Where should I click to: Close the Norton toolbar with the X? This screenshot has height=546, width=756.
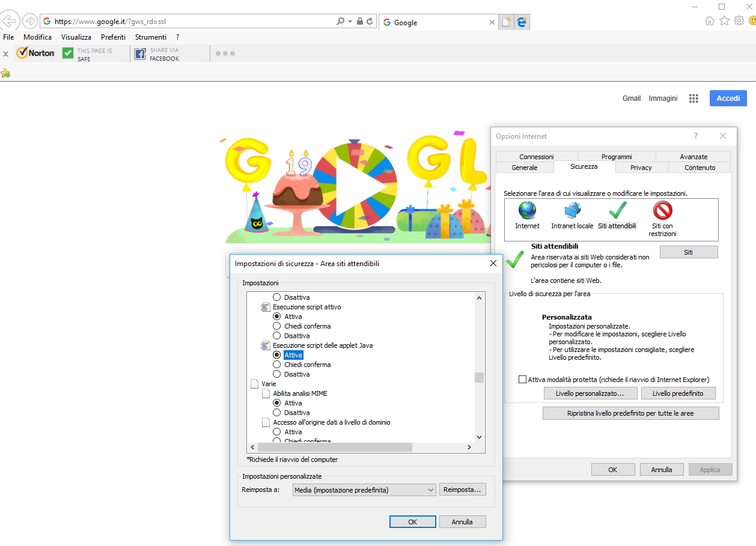(x=5, y=54)
